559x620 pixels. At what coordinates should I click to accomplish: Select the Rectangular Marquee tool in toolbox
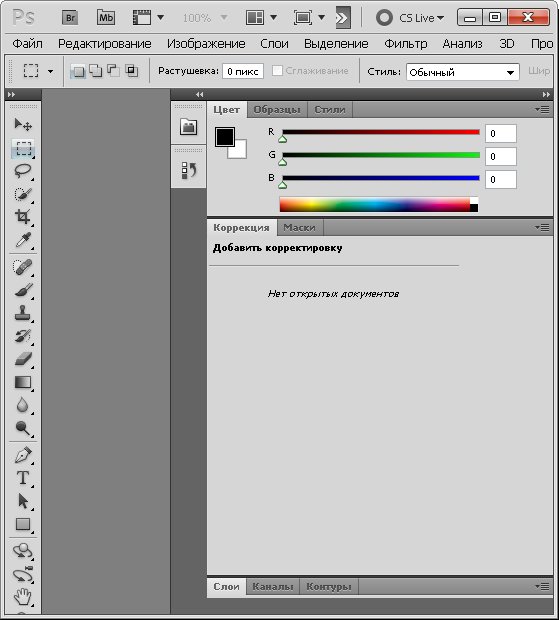pyautogui.click(x=23, y=148)
